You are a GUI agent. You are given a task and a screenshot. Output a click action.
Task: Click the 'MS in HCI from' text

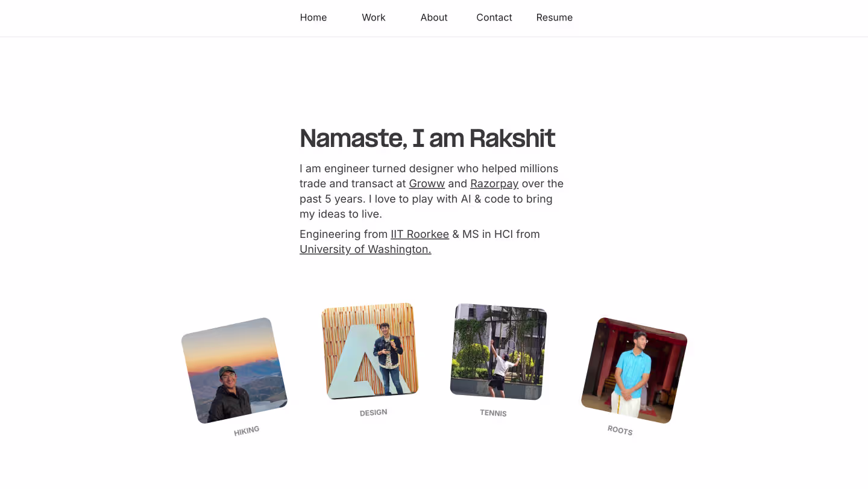pos(500,234)
